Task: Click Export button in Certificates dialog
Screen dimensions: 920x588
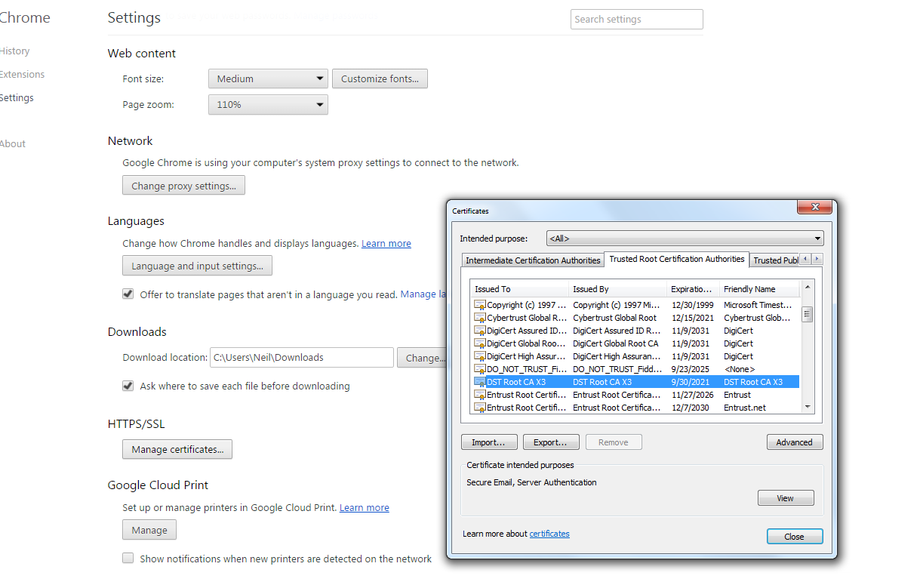Action: 551,442
